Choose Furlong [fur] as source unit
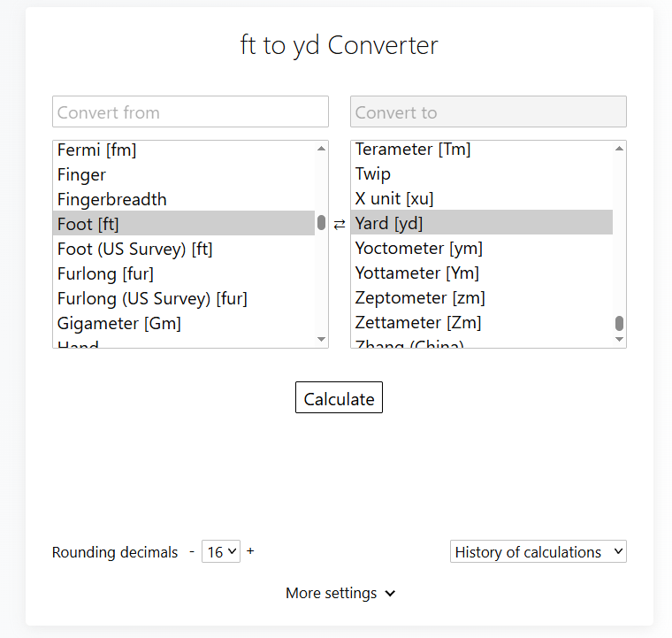This screenshot has width=672, height=638. pyautogui.click(x=105, y=273)
